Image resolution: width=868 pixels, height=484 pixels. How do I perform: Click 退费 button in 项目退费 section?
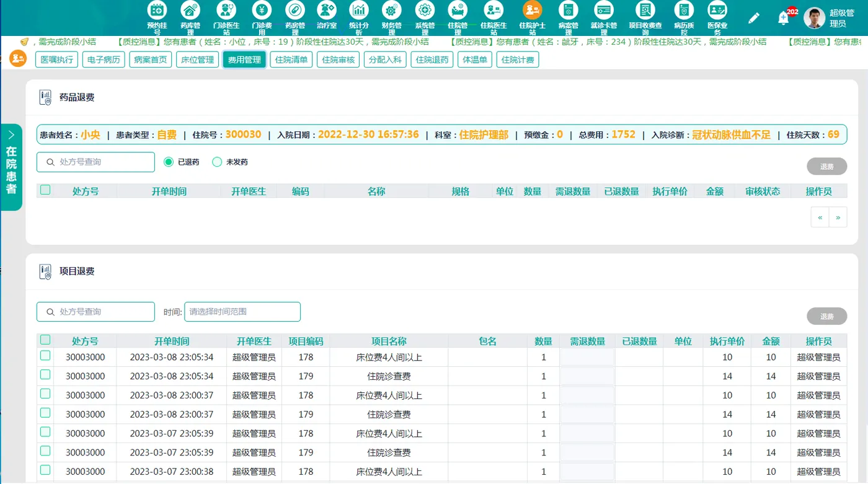click(826, 316)
